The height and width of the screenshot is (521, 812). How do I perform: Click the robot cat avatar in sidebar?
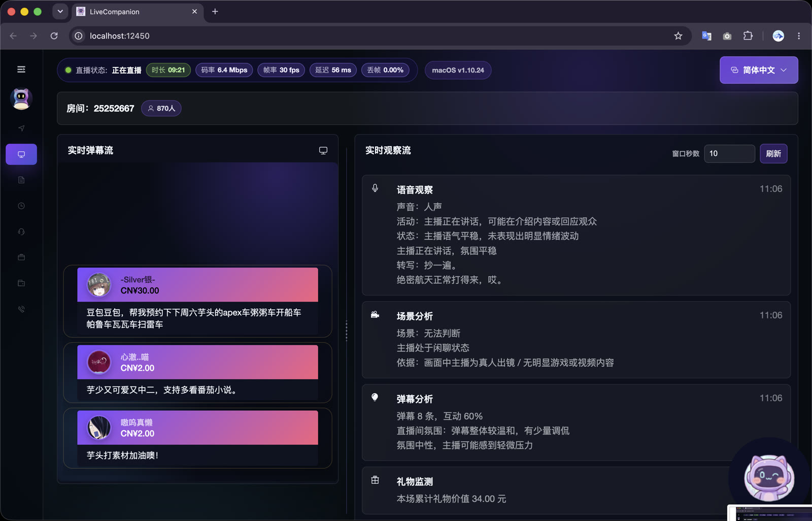tap(21, 99)
